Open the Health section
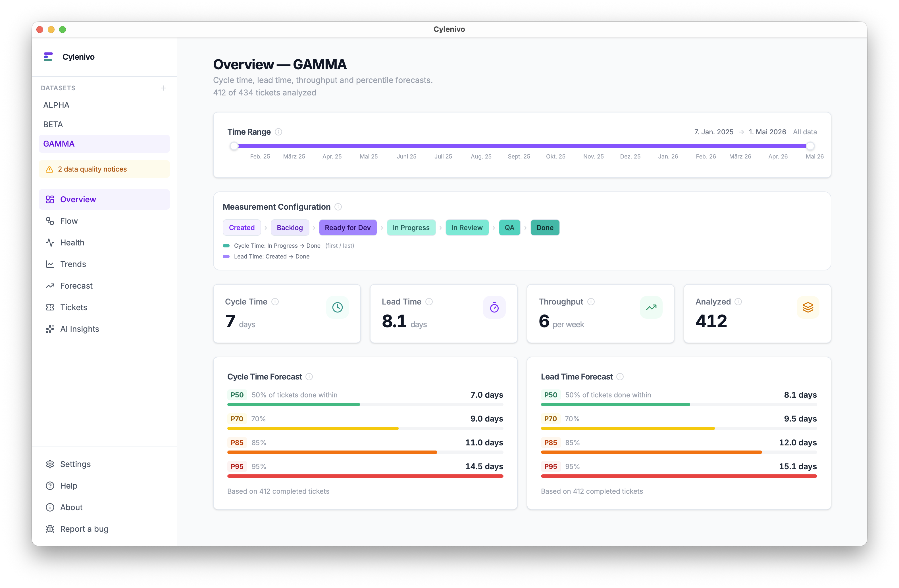This screenshot has width=899, height=588. coord(72,243)
